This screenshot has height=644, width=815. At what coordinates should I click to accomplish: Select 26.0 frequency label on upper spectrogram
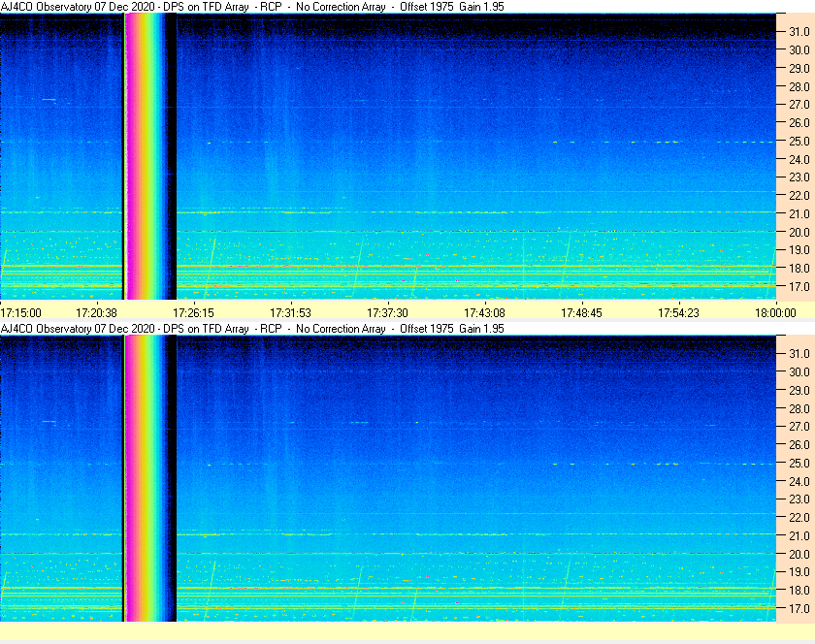pyautogui.click(x=799, y=122)
